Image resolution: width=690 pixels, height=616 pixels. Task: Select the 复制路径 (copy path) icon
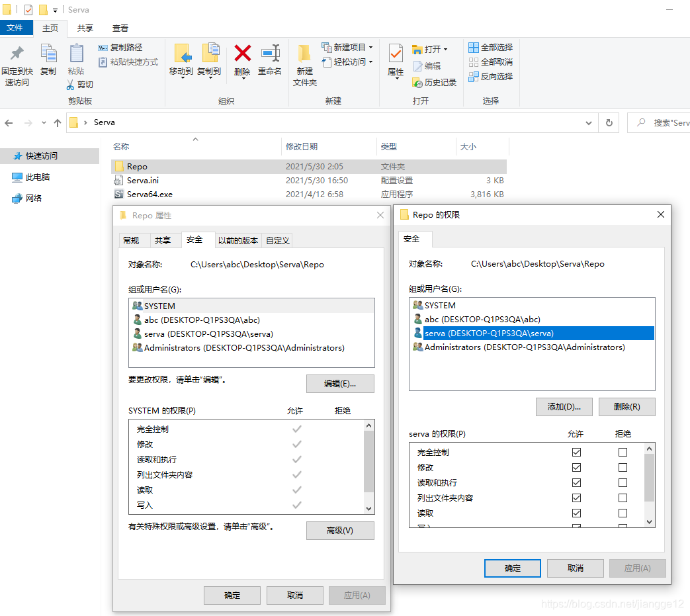point(103,47)
